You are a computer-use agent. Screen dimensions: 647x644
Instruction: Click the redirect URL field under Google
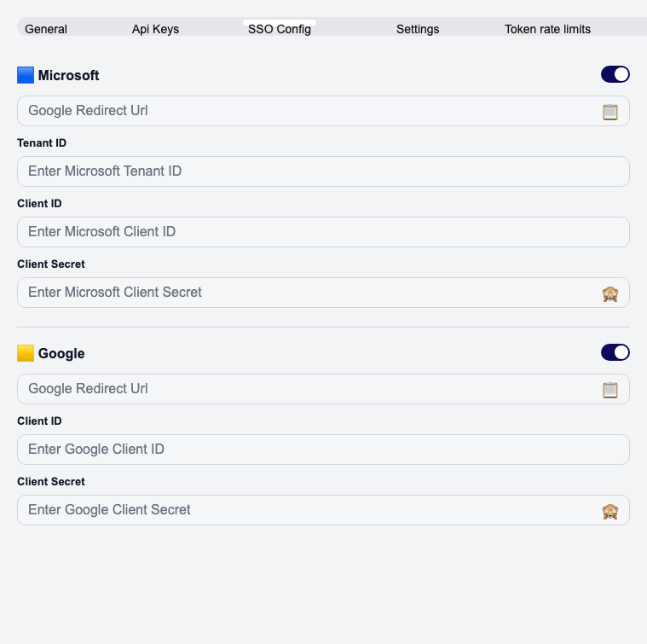point(307,389)
